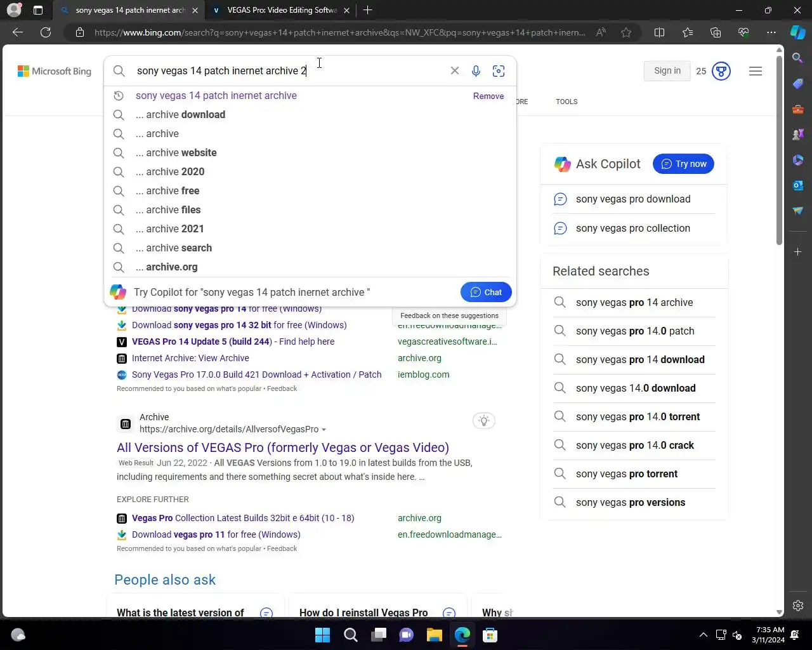
Task: Open sidebar Outlook icon
Action: (x=798, y=185)
